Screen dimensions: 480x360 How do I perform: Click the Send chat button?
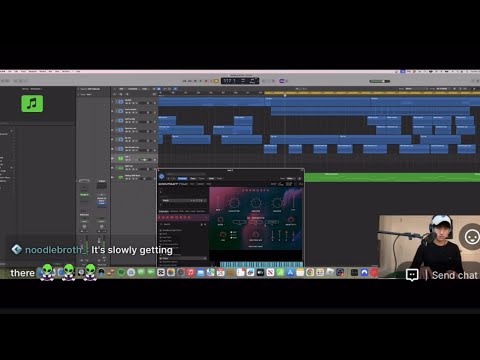pos(455,275)
